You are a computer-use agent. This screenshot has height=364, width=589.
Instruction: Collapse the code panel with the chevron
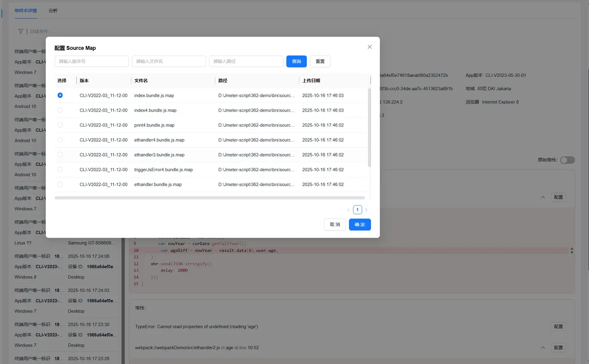coord(543,197)
